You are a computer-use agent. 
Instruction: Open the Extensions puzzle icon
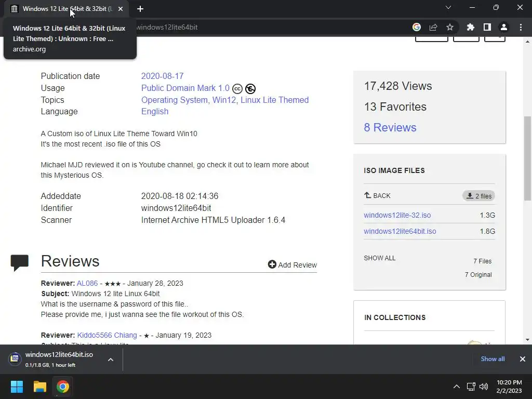pos(471,27)
